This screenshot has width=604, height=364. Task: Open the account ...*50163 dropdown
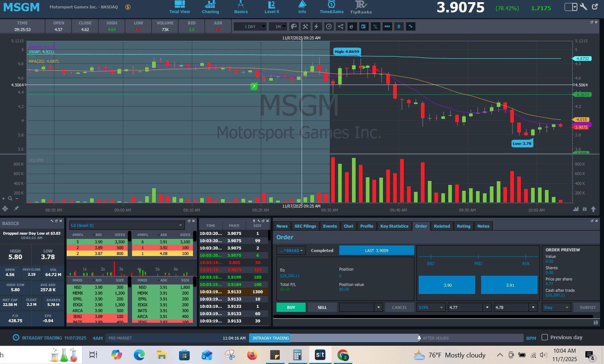(291, 251)
